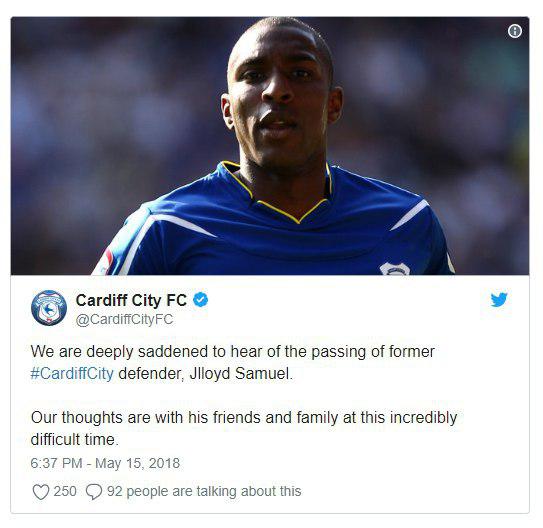Open the Cardiff City FC display name
This screenshot has width=543, height=528.
tap(131, 300)
